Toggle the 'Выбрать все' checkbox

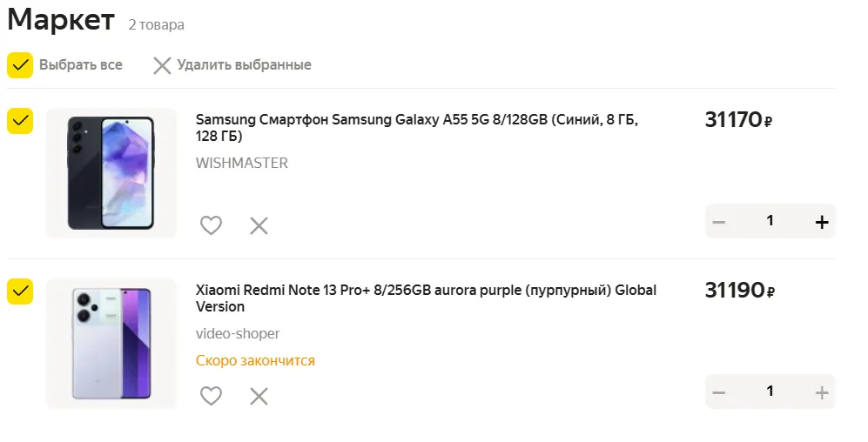click(20, 65)
